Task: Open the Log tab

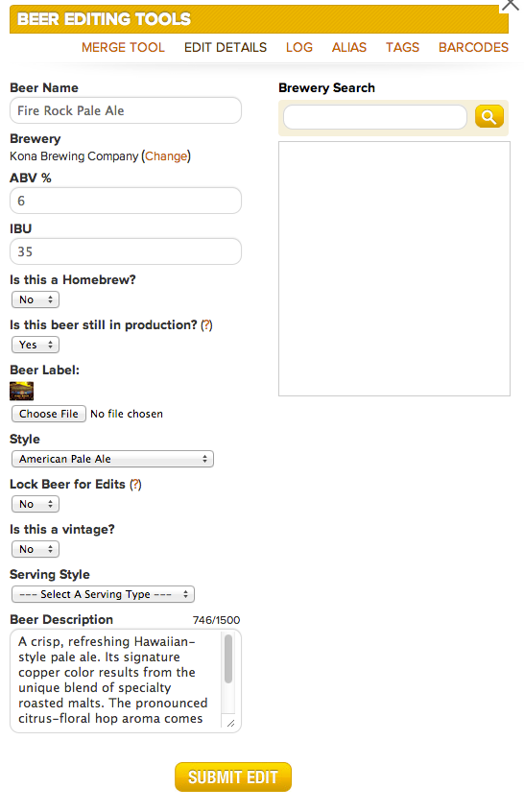Action: click(299, 47)
